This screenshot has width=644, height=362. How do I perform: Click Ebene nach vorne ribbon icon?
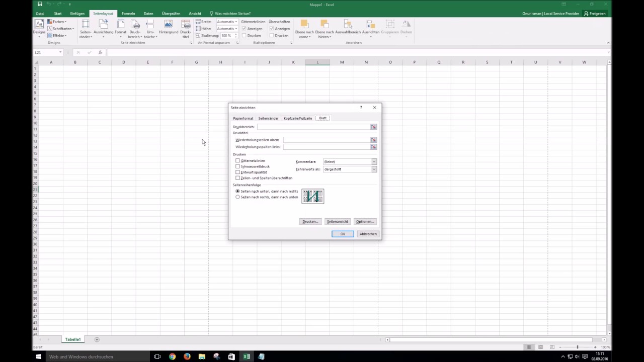coord(304,29)
